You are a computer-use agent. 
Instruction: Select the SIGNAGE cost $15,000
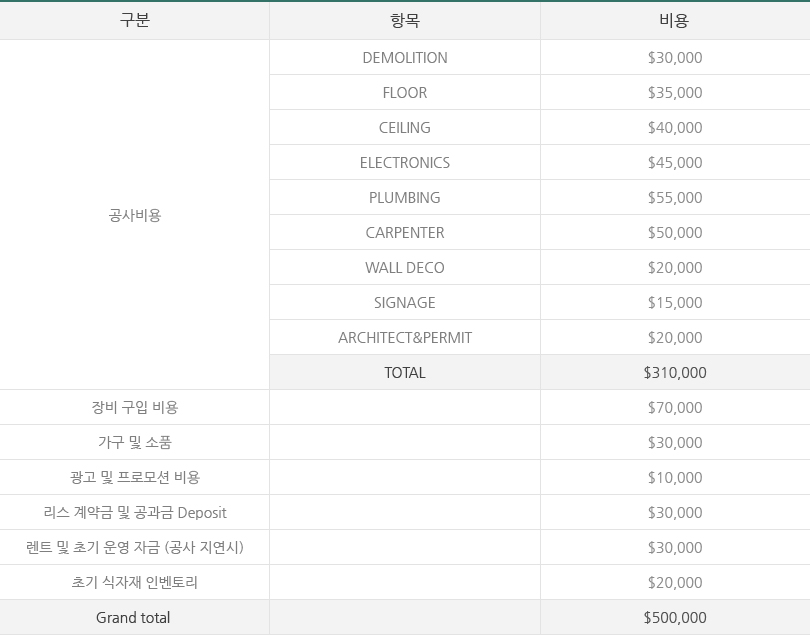(675, 302)
